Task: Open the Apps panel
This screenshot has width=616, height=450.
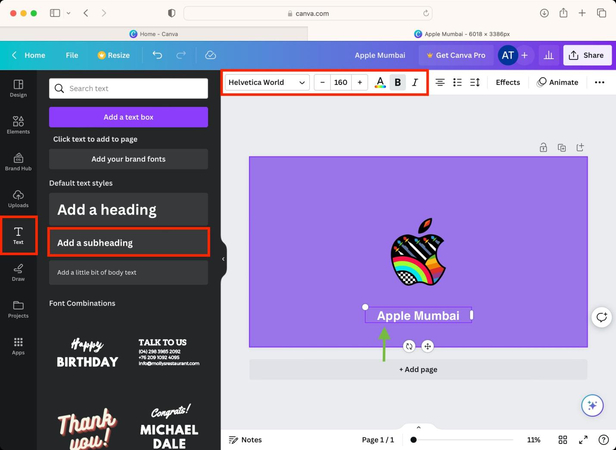Action: [18, 346]
